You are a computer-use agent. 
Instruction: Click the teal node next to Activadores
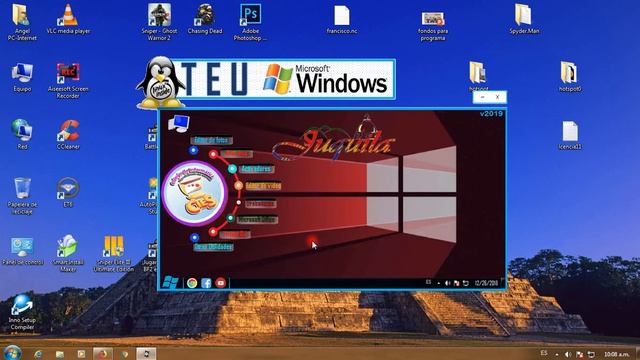(232, 169)
